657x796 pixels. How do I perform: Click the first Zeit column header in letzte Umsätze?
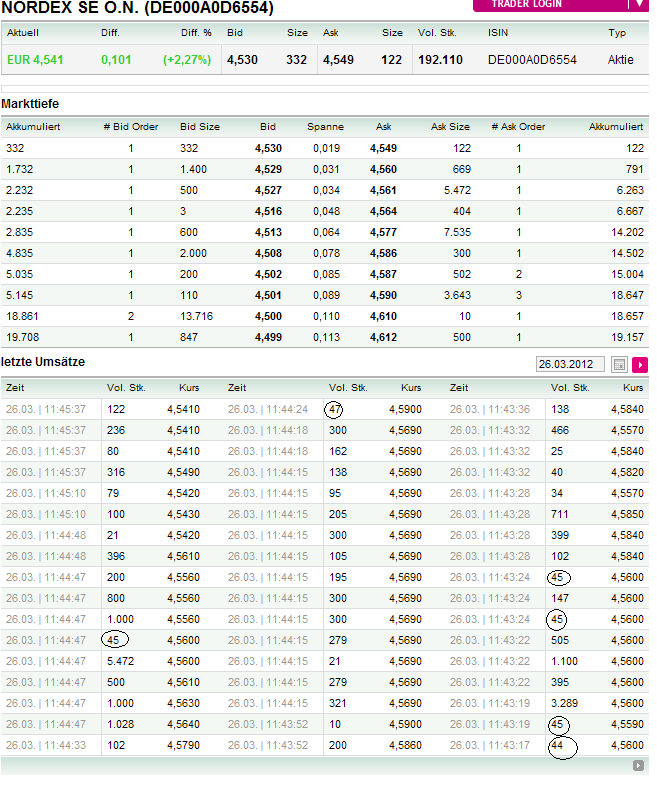pyautogui.click(x=17, y=387)
